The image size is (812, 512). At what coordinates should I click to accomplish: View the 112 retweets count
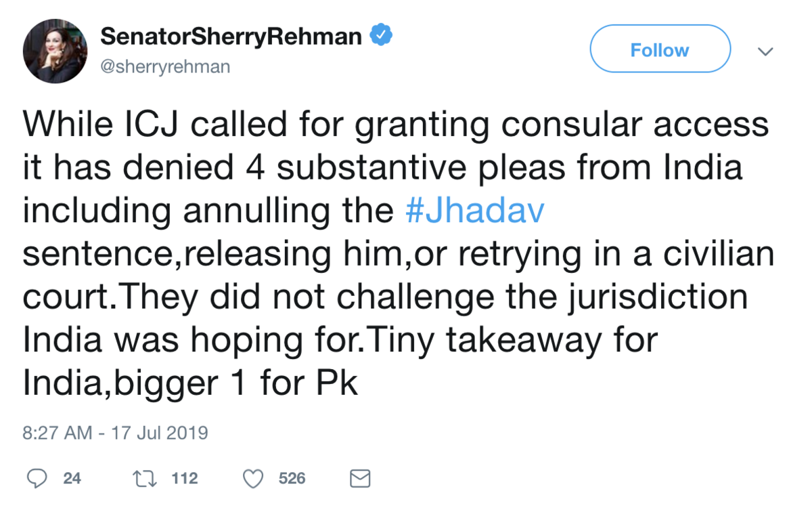184,479
